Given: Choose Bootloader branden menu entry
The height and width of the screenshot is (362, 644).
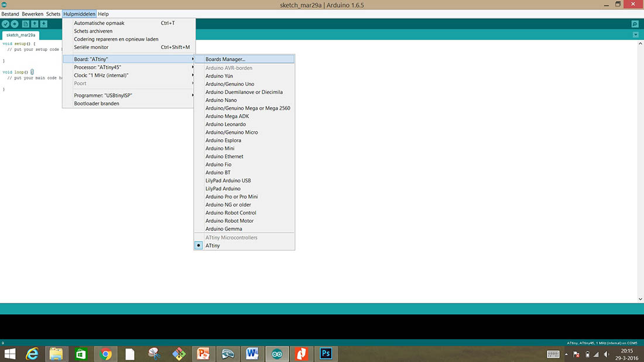Looking at the screenshot, I should pyautogui.click(x=128, y=104).
